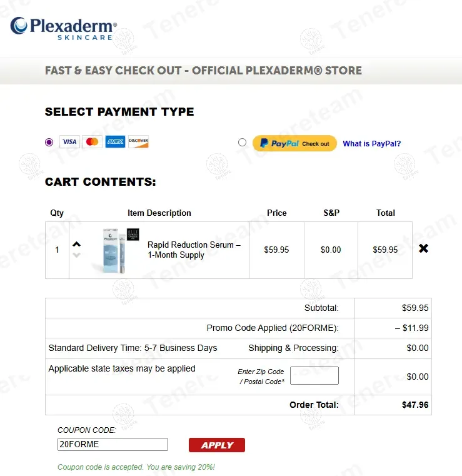
Task: Click the American Express card icon
Action: (x=115, y=142)
